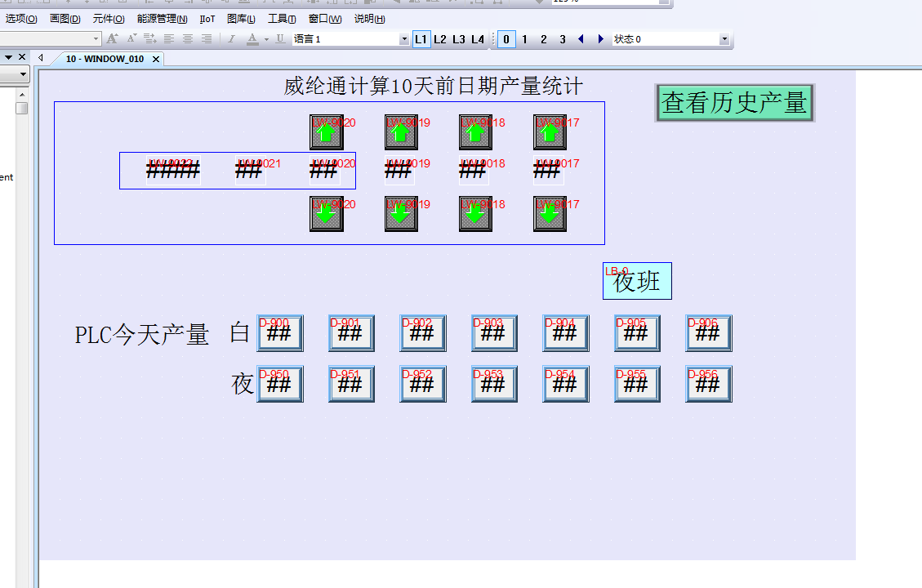
Task: Open the 状态 0 state dropdown
Action: pyautogui.click(x=724, y=39)
